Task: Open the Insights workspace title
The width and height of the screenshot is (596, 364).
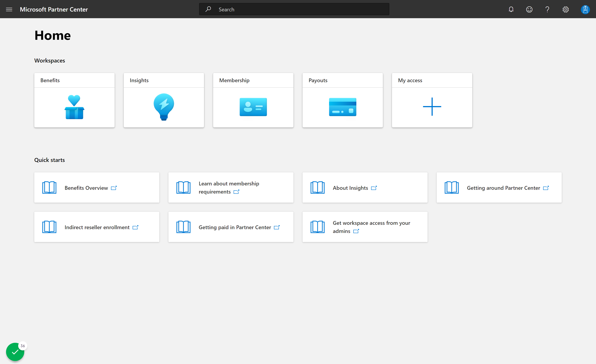Action: (139, 80)
